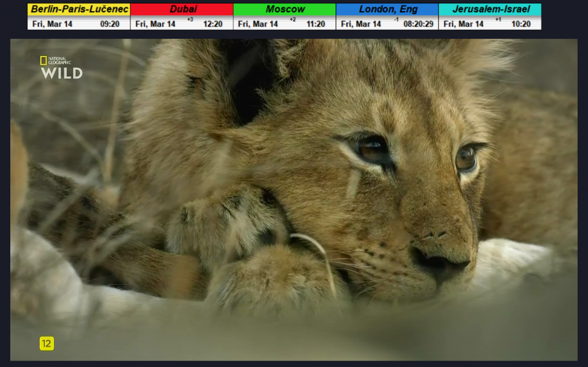The image size is (588, 367).
Task: Click the Fri, Mar 14 date under Moscow
Action: [258, 24]
